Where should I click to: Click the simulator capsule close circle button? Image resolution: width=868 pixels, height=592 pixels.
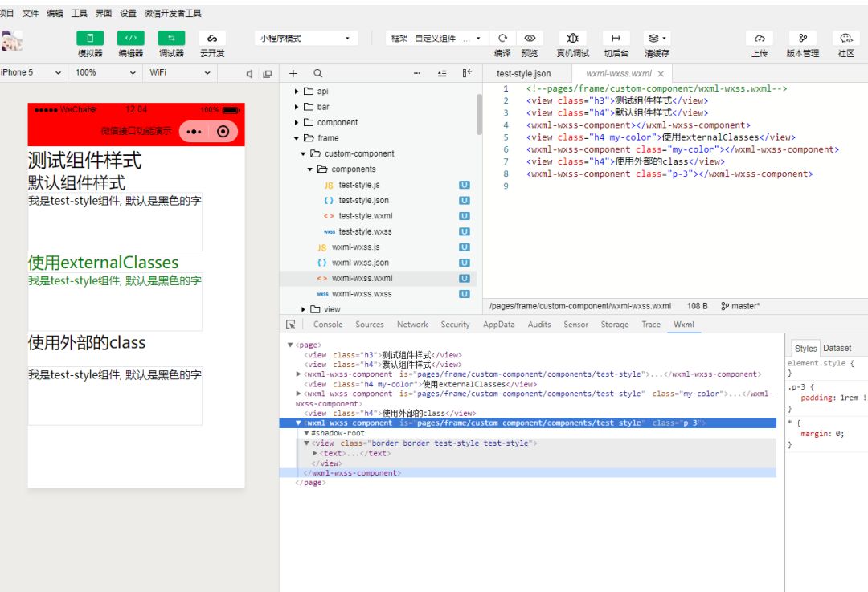pyautogui.click(x=223, y=132)
